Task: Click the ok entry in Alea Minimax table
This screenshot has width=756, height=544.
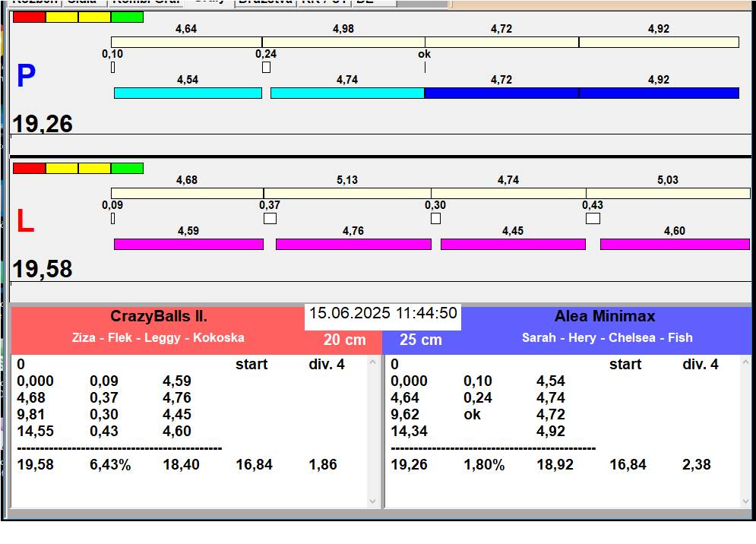Action: tap(472, 414)
